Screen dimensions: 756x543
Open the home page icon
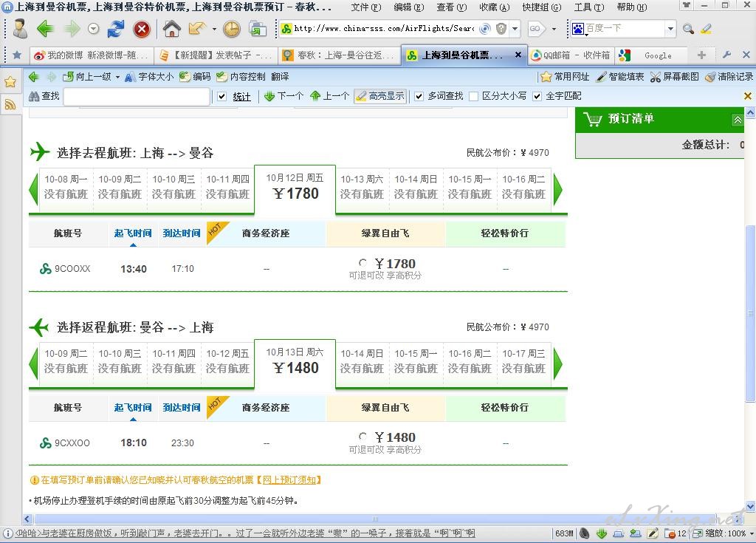click(x=171, y=29)
